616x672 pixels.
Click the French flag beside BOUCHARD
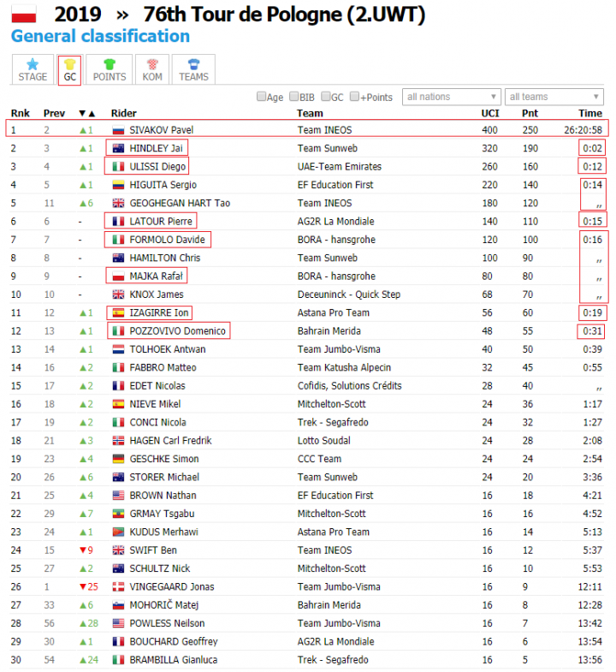point(118,641)
